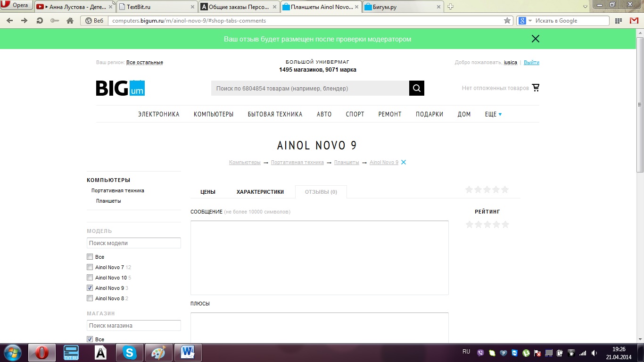The image size is (644, 362).
Task: Open the Opera main menu button
Action: [17, 5]
